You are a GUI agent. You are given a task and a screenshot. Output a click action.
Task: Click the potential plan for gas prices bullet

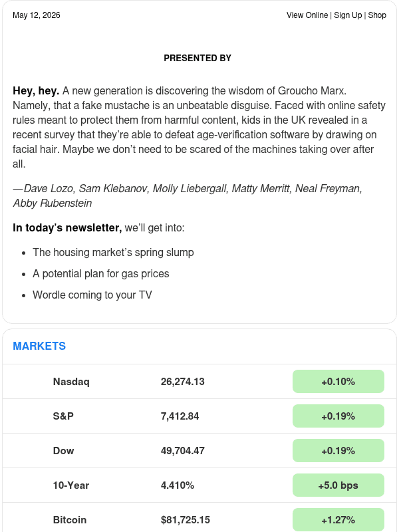(101, 274)
